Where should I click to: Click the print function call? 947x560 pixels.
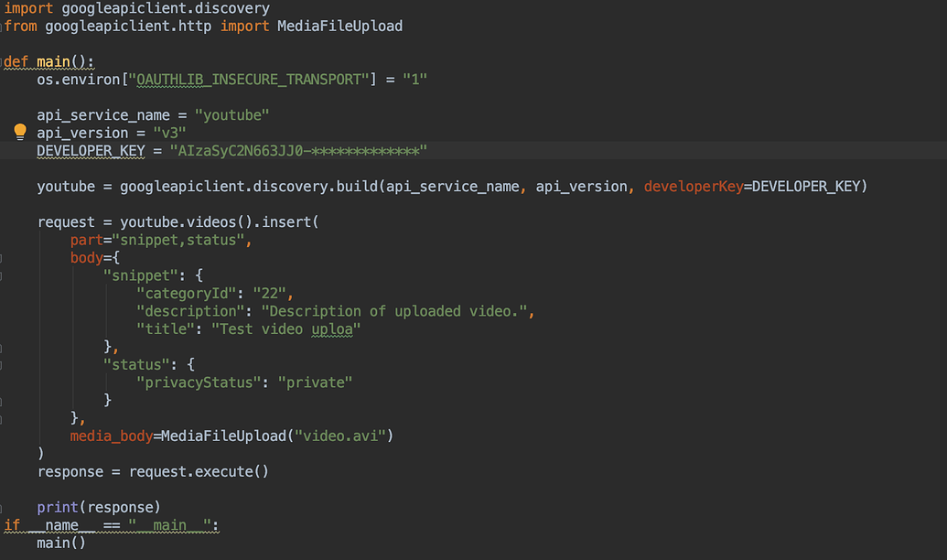click(x=57, y=507)
